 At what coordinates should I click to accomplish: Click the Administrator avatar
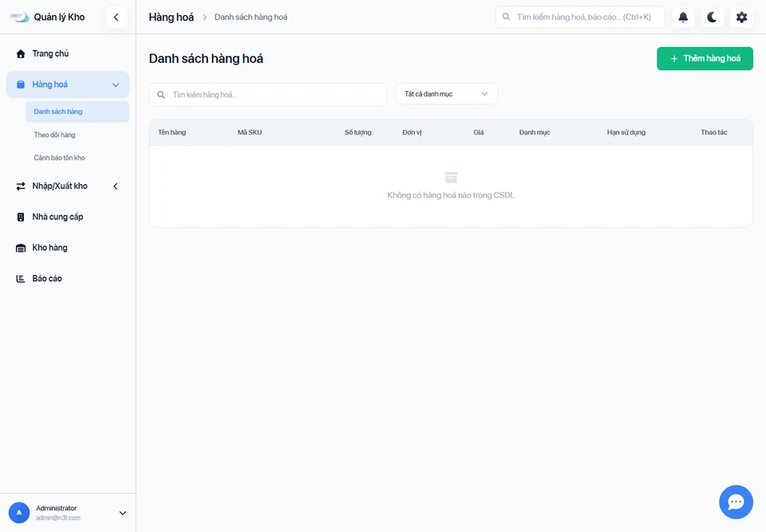point(19,513)
